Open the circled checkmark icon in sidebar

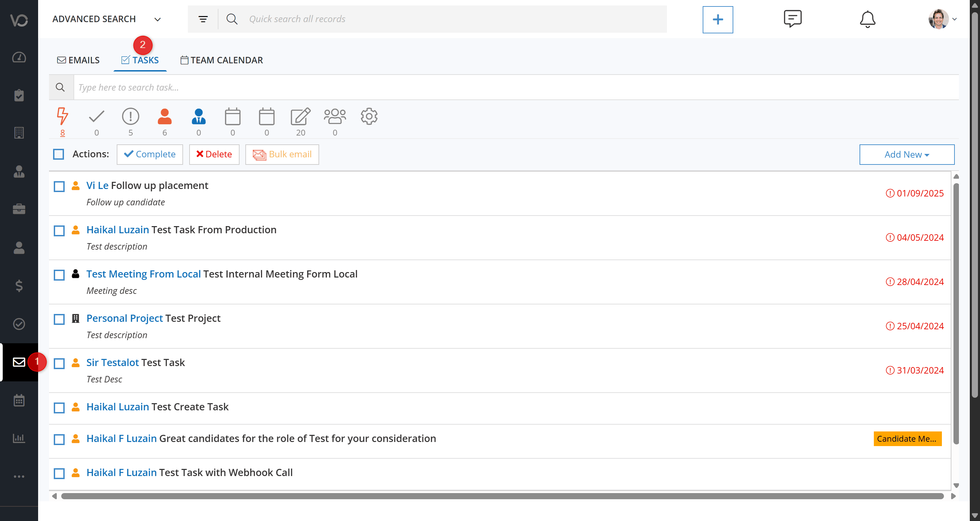click(19, 324)
